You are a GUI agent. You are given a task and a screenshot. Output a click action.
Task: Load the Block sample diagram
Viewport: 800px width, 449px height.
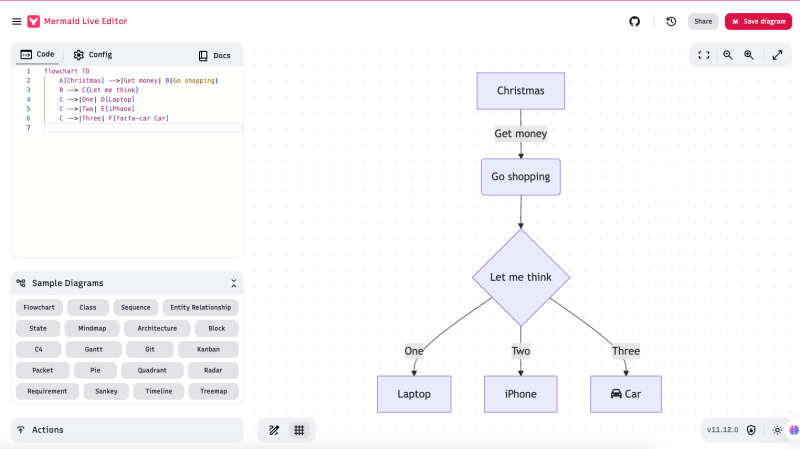[x=217, y=328]
